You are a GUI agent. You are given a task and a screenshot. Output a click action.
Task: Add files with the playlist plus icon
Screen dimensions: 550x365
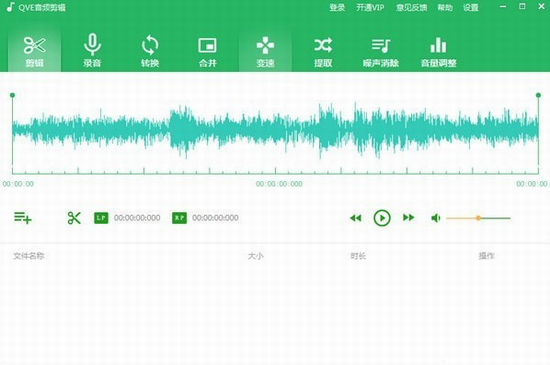click(x=23, y=218)
